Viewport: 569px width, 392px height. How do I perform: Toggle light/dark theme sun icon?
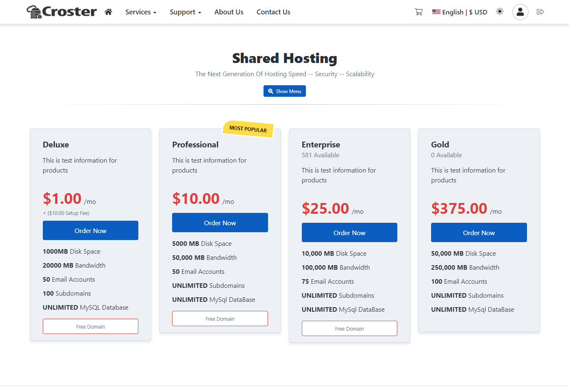(500, 12)
